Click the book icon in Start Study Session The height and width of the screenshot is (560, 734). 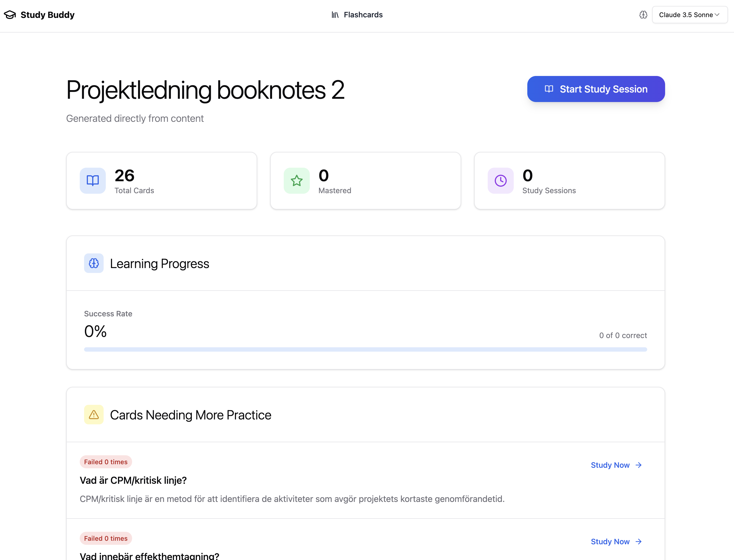coord(549,89)
